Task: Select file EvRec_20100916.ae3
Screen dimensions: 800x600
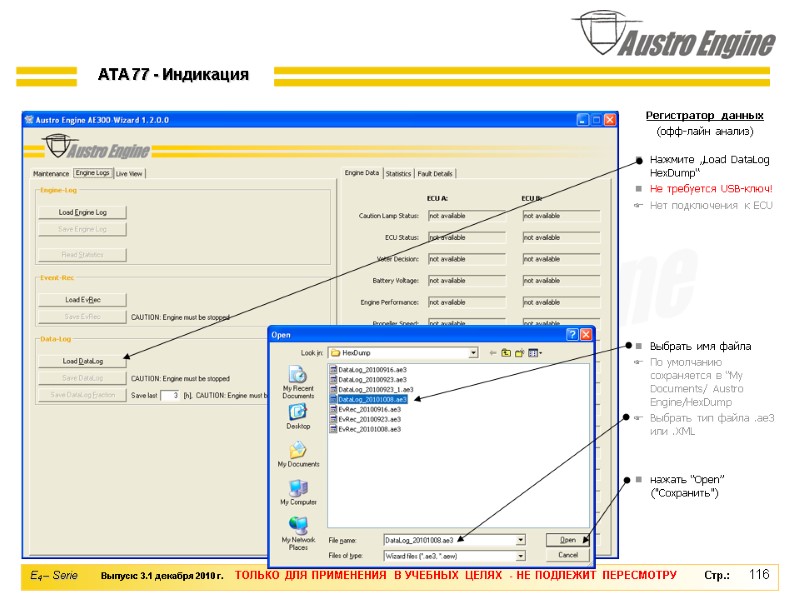Action: click(x=365, y=410)
